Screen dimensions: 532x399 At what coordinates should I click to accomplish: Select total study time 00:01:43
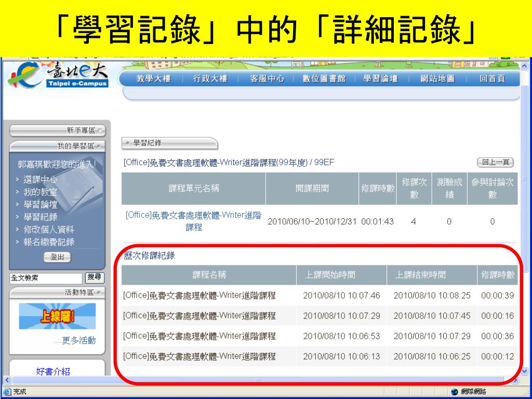pyautogui.click(x=377, y=221)
